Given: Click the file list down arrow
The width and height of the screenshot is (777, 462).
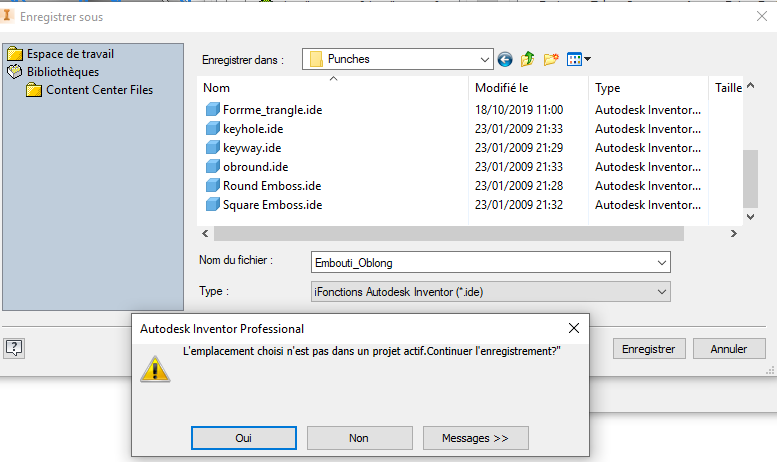Looking at the screenshot, I should click(x=751, y=217).
